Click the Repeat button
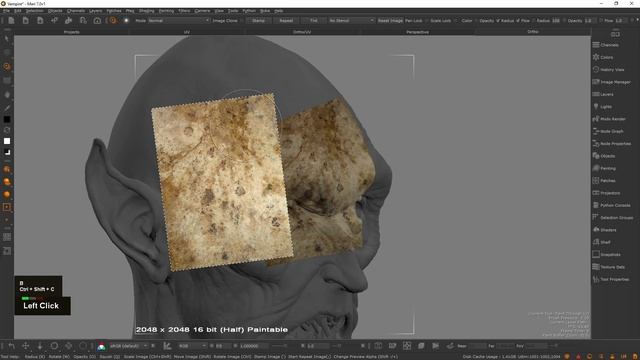The width and height of the screenshot is (640, 360). [286, 20]
